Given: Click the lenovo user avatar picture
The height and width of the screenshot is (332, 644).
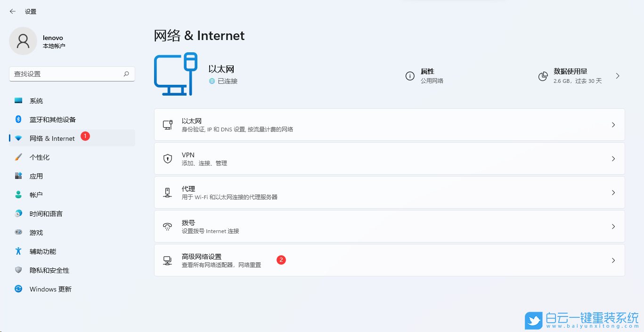Looking at the screenshot, I should 23,41.
